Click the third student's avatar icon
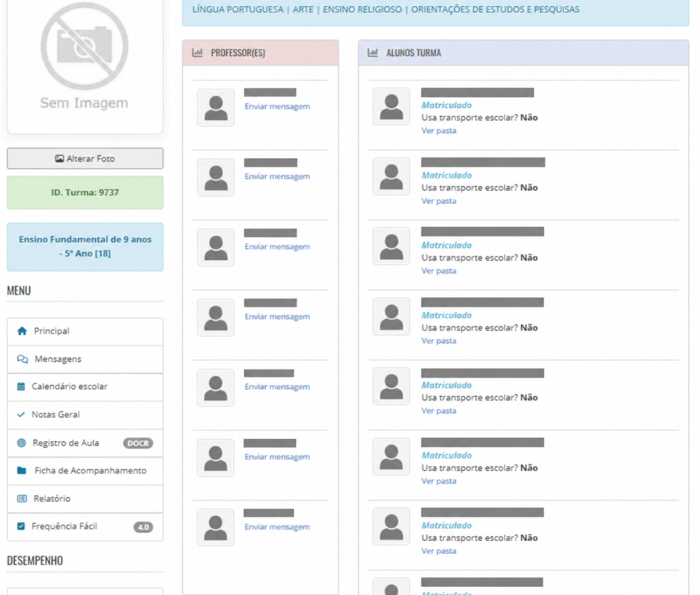This screenshot has height=595, width=700. pyautogui.click(x=392, y=247)
